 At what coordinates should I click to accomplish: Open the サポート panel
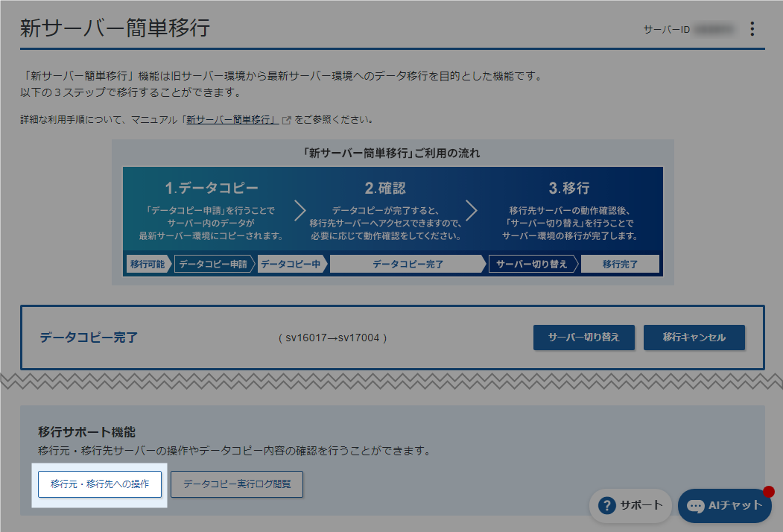(630, 505)
